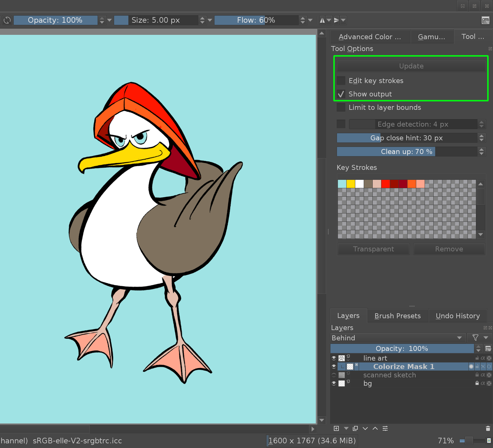Open layer properties icon in layers panel
493x448 pixels.
tap(385, 428)
